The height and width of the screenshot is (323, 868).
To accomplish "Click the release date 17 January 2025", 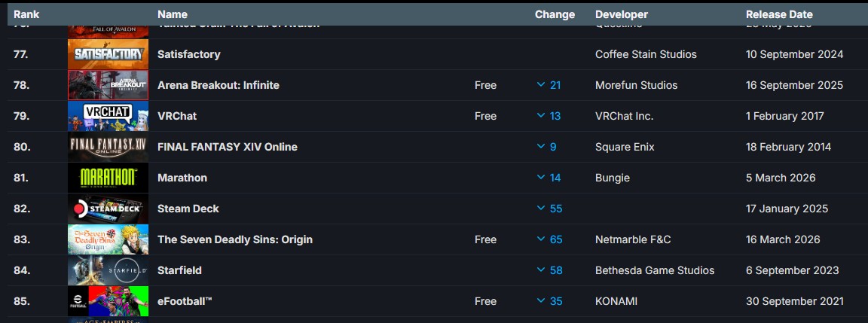I will tap(787, 209).
